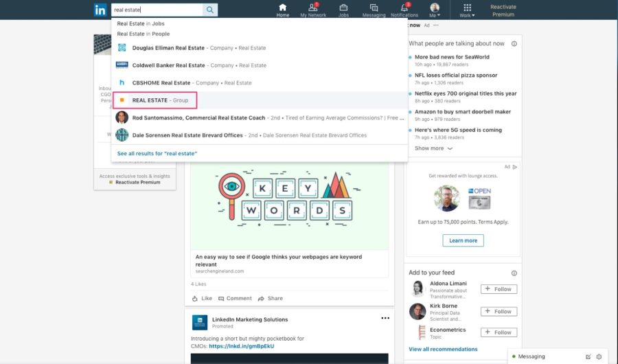Click Dale Sorensen logo avatar
618x364 pixels.
point(122,135)
